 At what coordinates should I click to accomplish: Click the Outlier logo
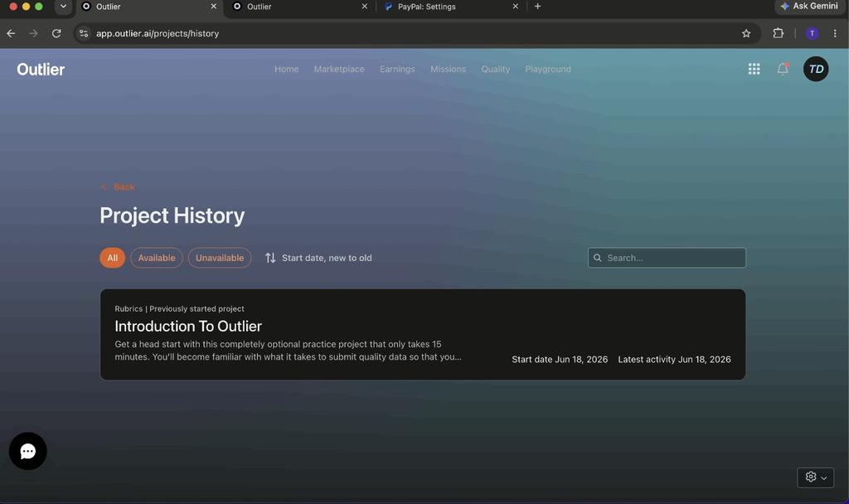click(41, 70)
